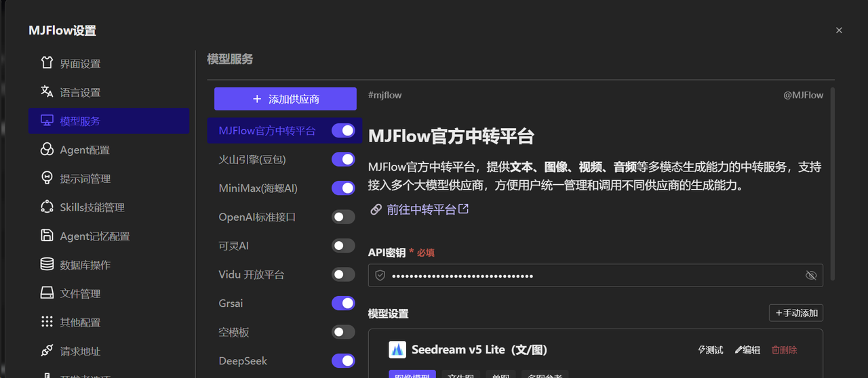Click the translate icon beside 语言设置
The height and width of the screenshot is (378, 868).
click(x=47, y=91)
